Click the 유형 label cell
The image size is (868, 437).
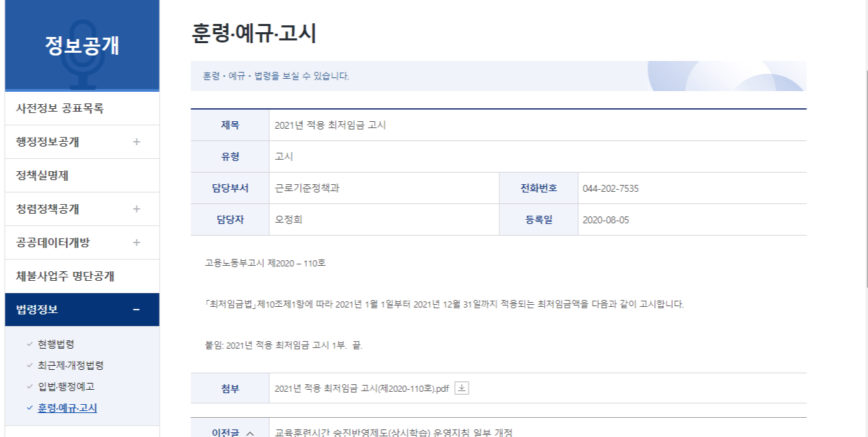point(230,157)
